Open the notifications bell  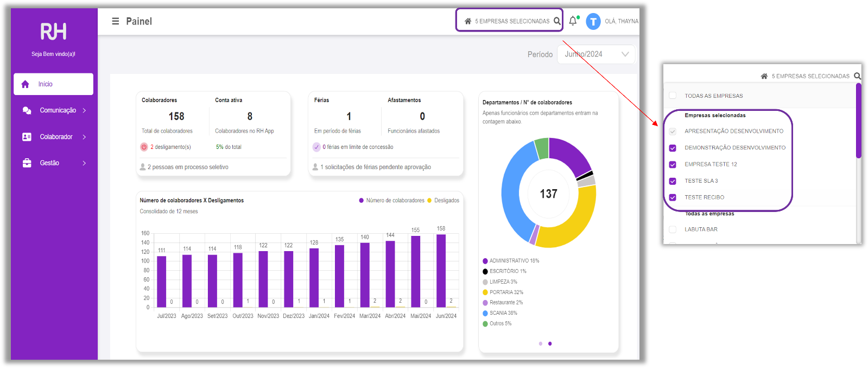[573, 21]
